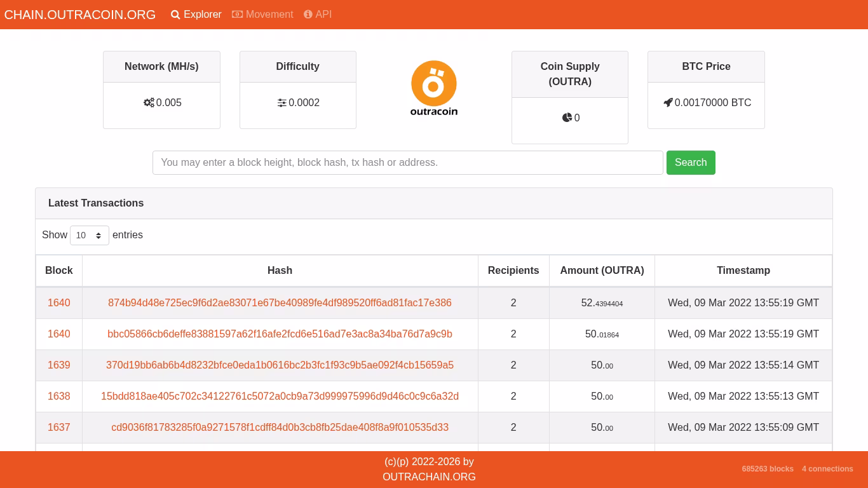
Task: Click the amount 52.4394404
Action: pyautogui.click(x=602, y=303)
